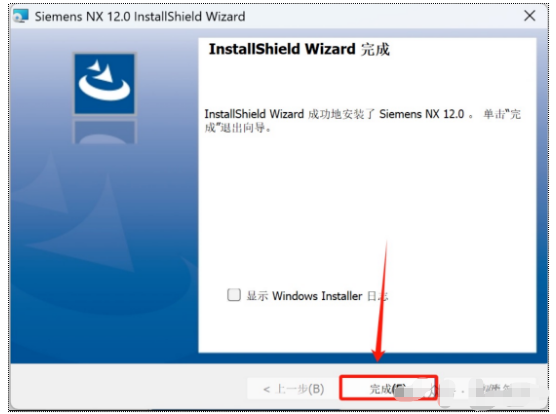Close the Siemens NX 12.0 wizard window
Screen dimensions: 556x414
[x=530, y=16]
